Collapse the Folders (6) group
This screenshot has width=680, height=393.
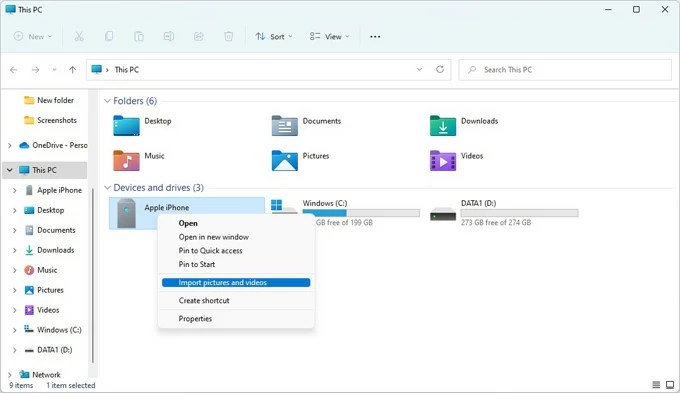pyautogui.click(x=107, y=101)
